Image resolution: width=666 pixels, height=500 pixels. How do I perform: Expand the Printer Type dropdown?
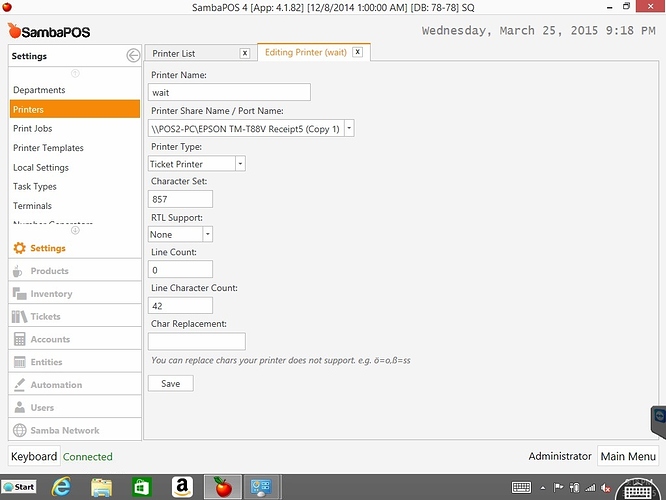(x=240, y=164)
